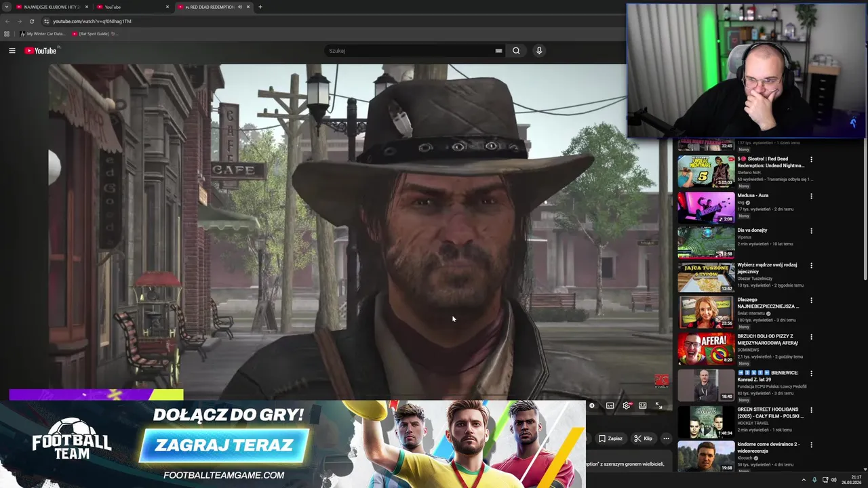The image size is (868, 488).
Task: Open options for Wybierz mądrze jajecznicy video
Action: tap(811, 266)
